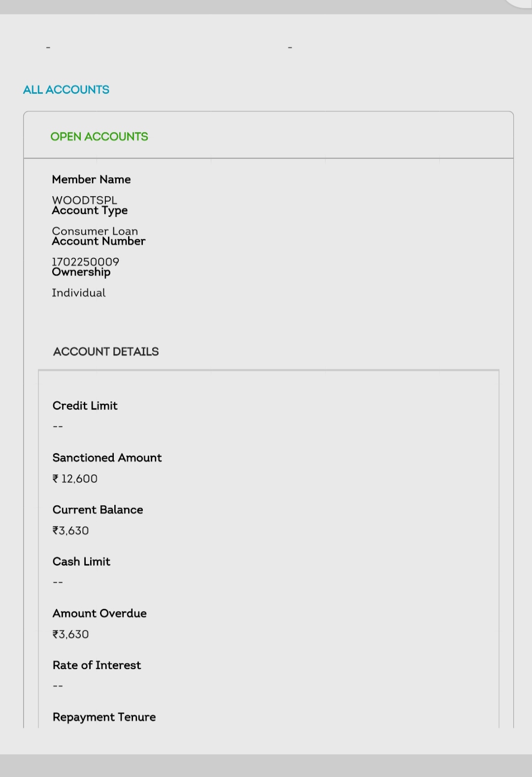
Task: Select the ₹ 12,600 sanctioned amount
Action: point(75,479)
